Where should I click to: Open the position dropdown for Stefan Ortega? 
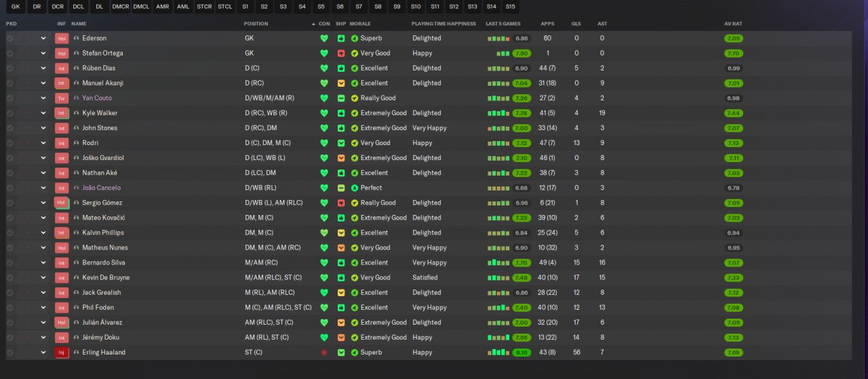[43, 54]
